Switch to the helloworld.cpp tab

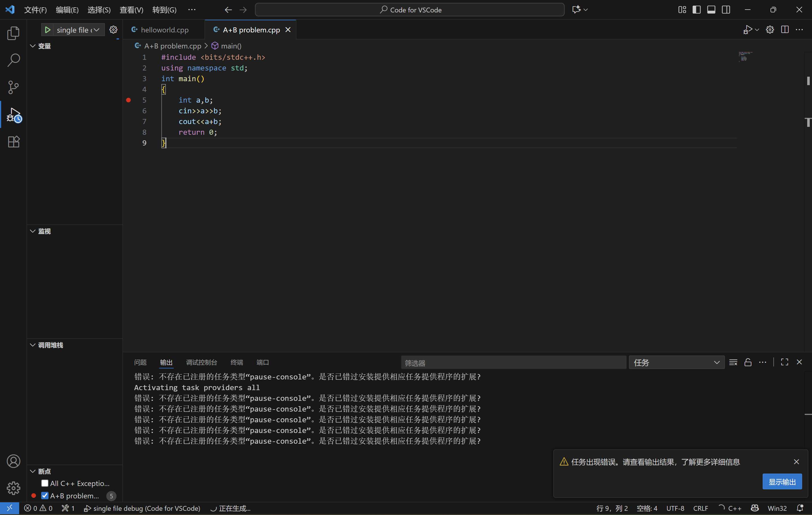point(164,30)
